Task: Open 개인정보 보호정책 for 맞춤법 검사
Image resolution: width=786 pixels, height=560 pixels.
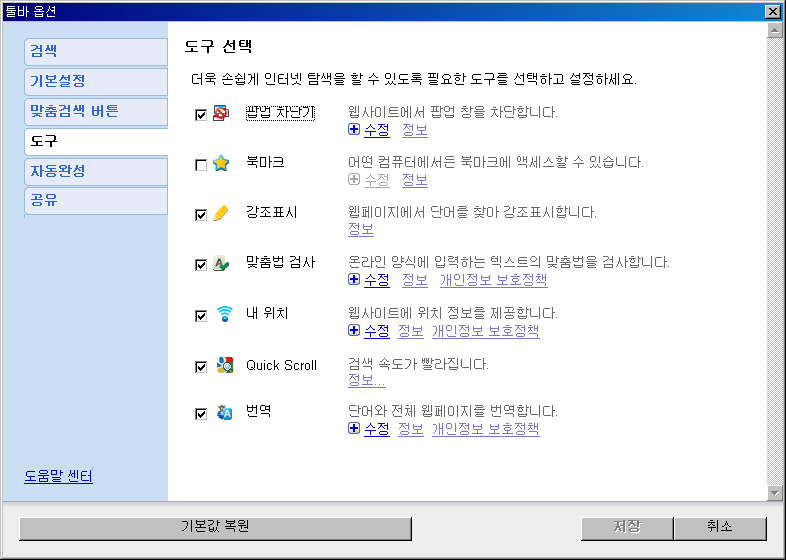Action: [494, 280]
